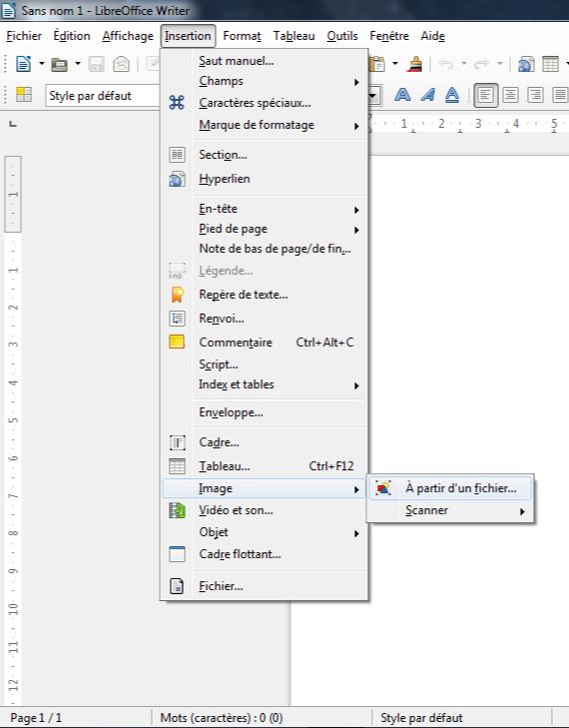Click the window icon beside Cadre flottant
Viewport: 569px width, 728px height.
[177, 554]
